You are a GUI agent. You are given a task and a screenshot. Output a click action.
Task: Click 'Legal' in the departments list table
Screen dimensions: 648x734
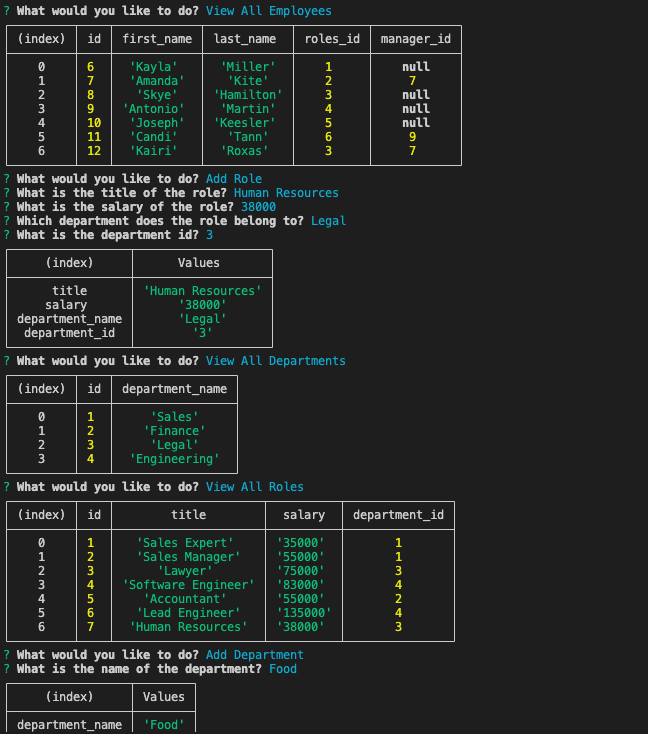click(x=174, y=445)
